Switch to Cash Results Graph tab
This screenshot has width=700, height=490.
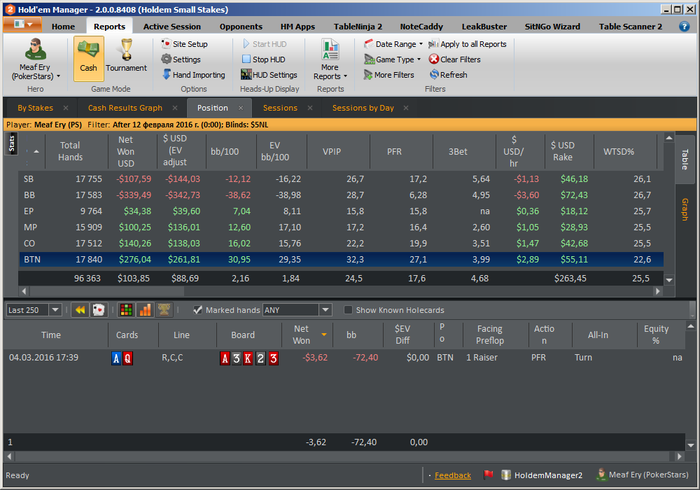tap(125, 108)
